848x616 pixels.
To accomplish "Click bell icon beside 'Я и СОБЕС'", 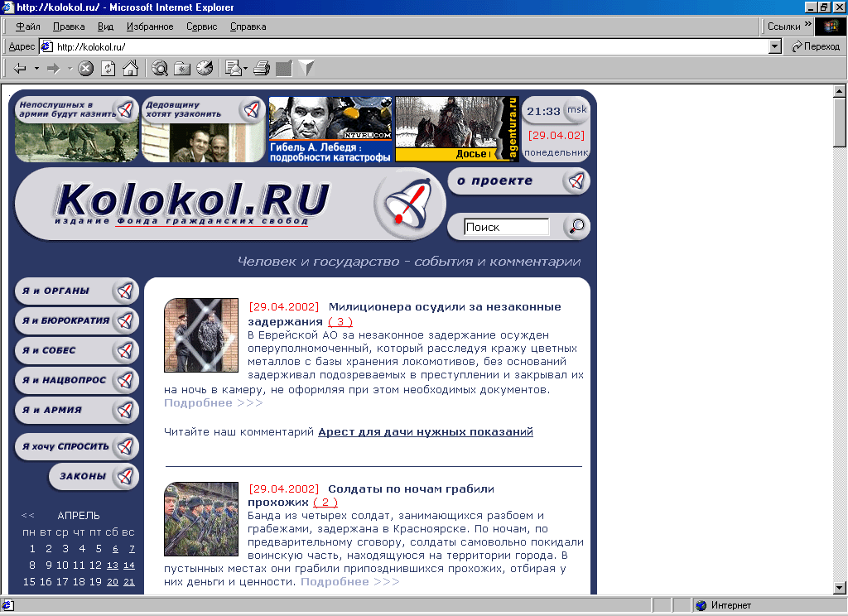I will [x=125, y=350].
